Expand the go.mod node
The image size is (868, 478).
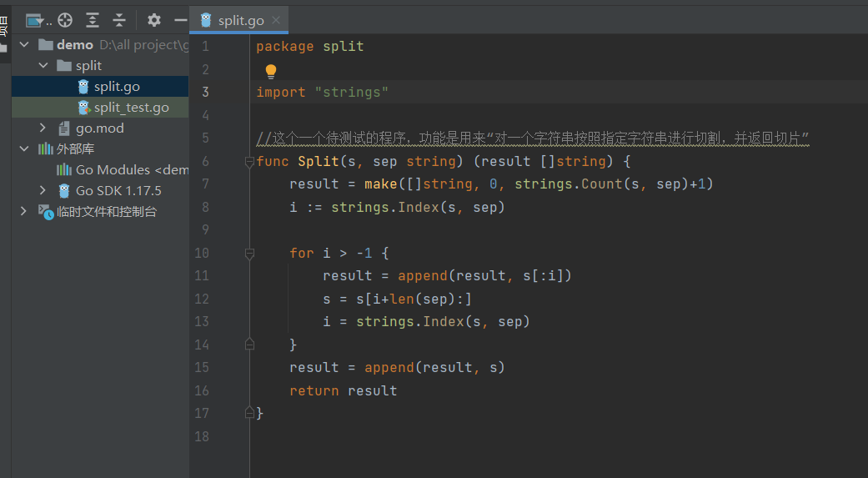click(43, 128)
